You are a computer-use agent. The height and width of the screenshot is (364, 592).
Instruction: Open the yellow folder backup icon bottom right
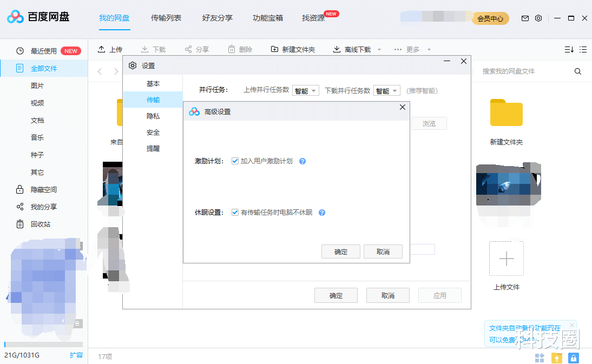pyautogui.click(x=557, y=358)
